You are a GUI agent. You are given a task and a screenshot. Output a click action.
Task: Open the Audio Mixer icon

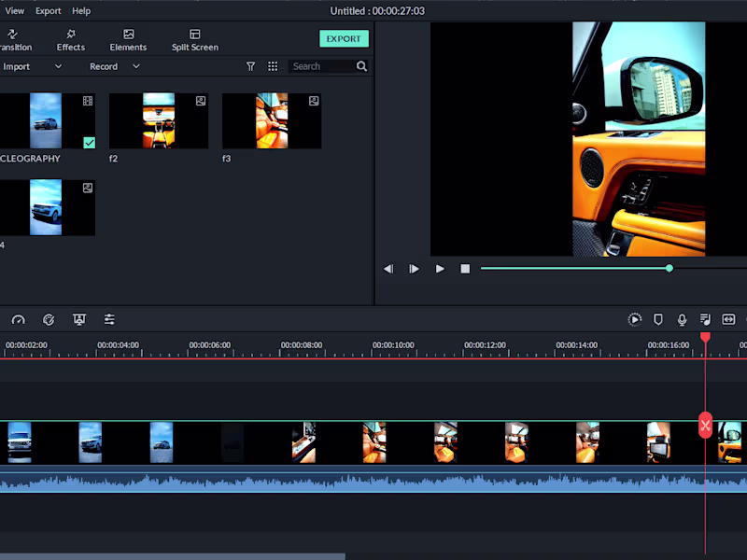[x=109, y=319]
